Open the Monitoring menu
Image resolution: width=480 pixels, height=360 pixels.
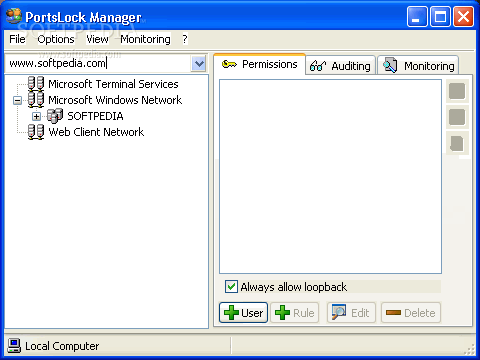(145, 39)
